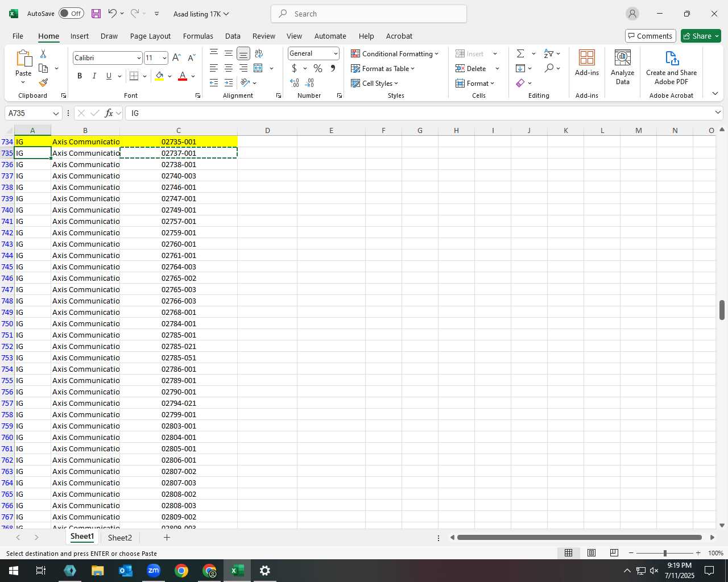The width and height of the screenshot is (728, 582).
Task: Click the AutoSum sigma icon
Action: (x=520, y=53)
